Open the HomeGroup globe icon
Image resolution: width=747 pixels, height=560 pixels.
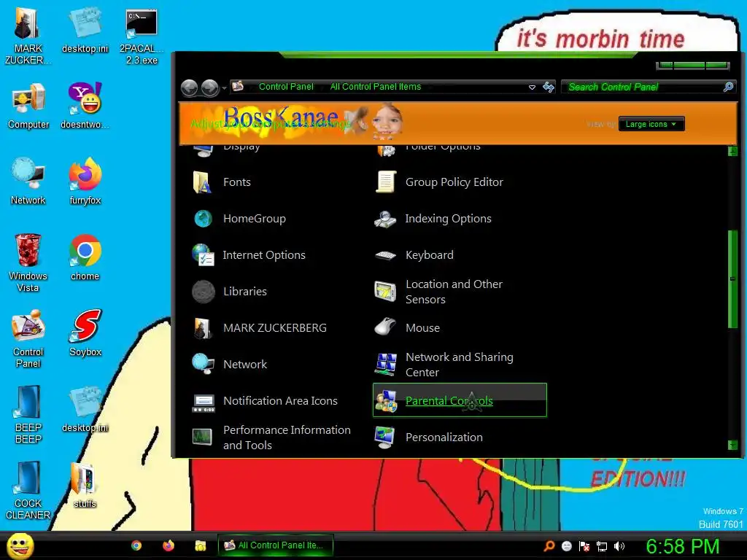203,219
